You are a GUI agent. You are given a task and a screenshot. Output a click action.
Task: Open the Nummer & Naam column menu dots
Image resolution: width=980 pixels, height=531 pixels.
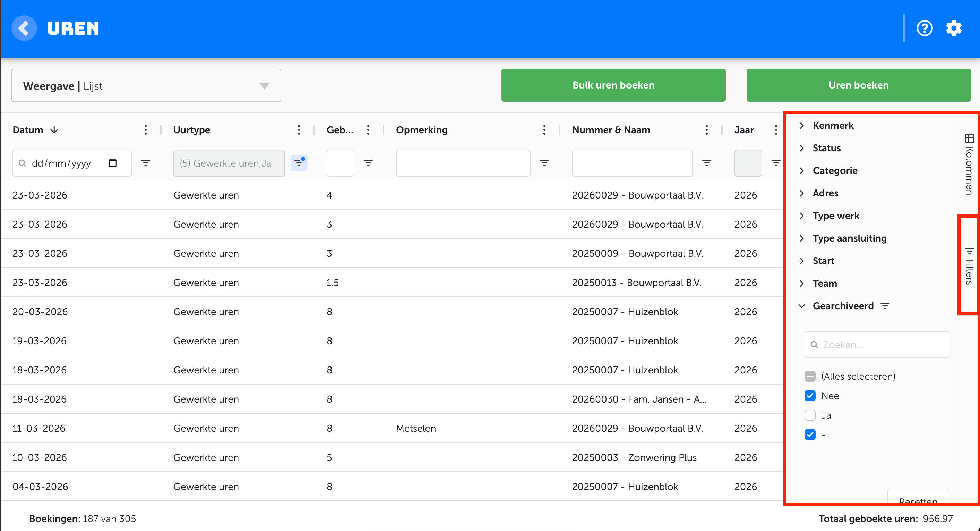(706, 130)
